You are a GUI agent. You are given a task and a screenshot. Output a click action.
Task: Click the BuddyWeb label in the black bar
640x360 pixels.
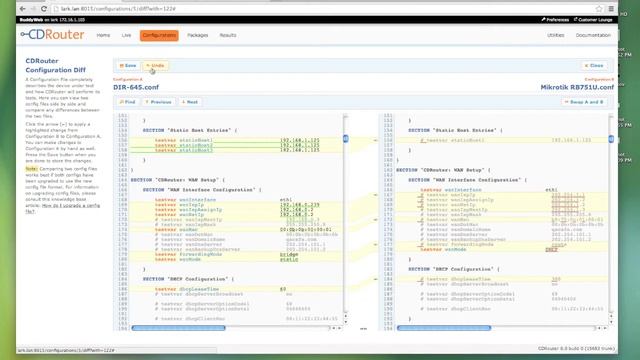point(31,20)
